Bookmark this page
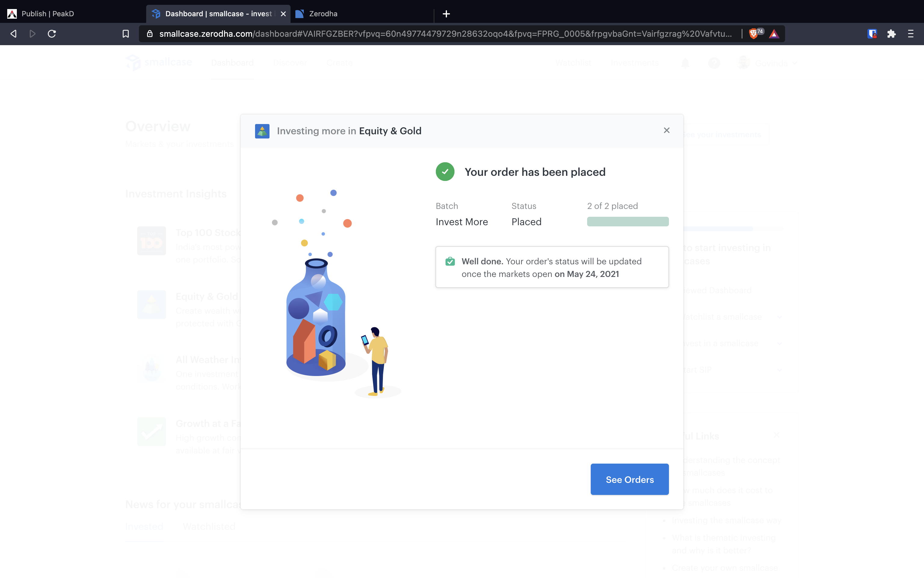 pyautogui.click(x=126, y=34)
